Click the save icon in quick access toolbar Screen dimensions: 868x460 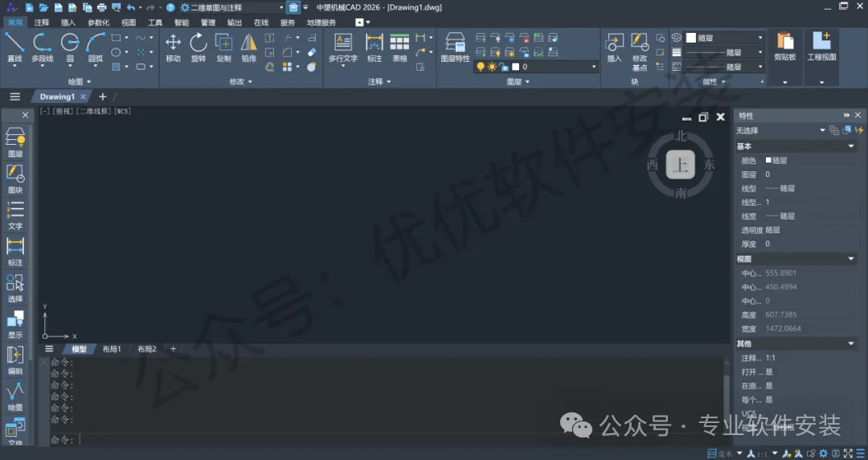coord(58,8)
